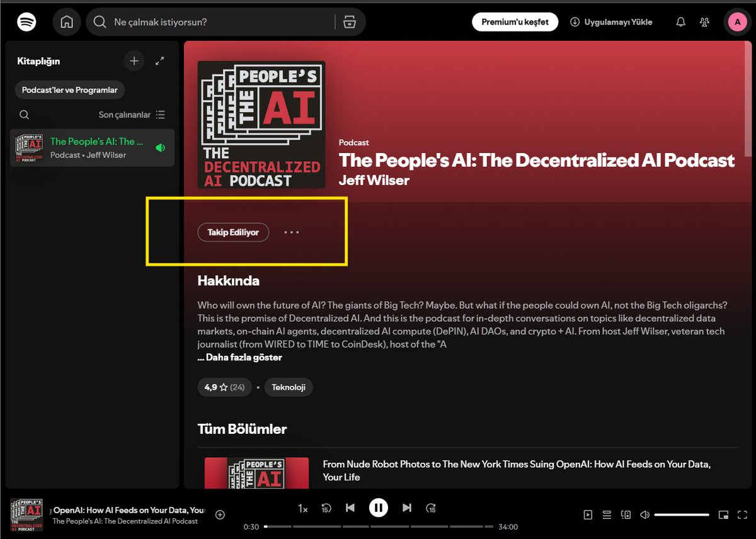Click the '34:00' total duration label
The width and height of the screenshot is (756, 539).
508,527
